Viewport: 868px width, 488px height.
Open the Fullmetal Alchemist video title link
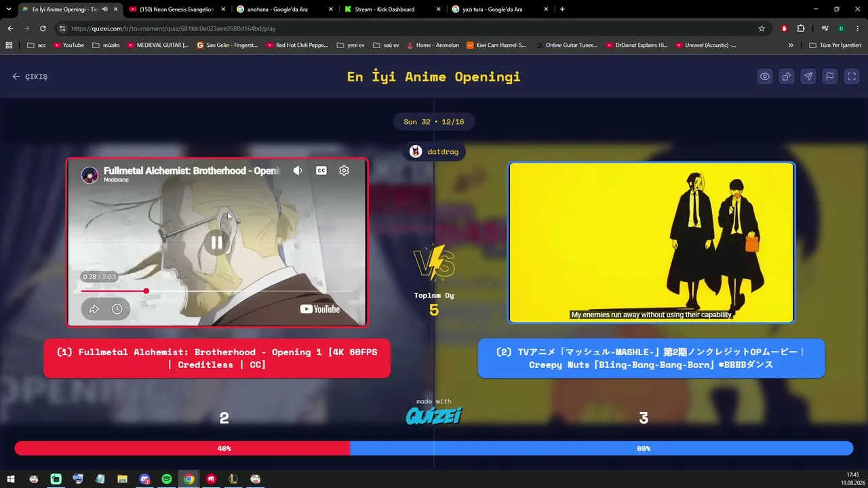[192, 171]
